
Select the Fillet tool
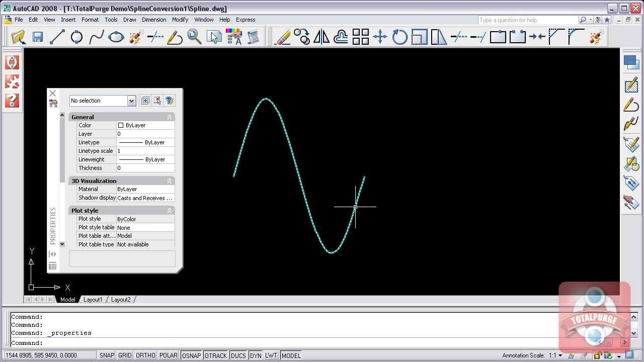click(x=576, y=37)
